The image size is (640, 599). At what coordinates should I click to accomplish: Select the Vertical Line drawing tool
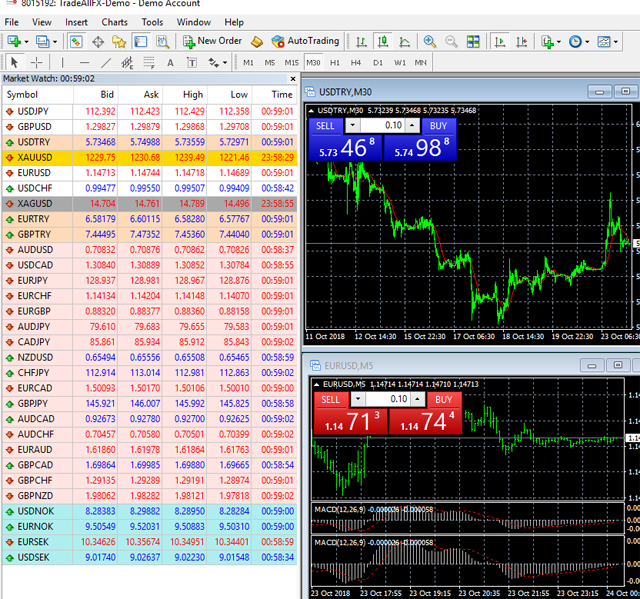coord(62,62)
